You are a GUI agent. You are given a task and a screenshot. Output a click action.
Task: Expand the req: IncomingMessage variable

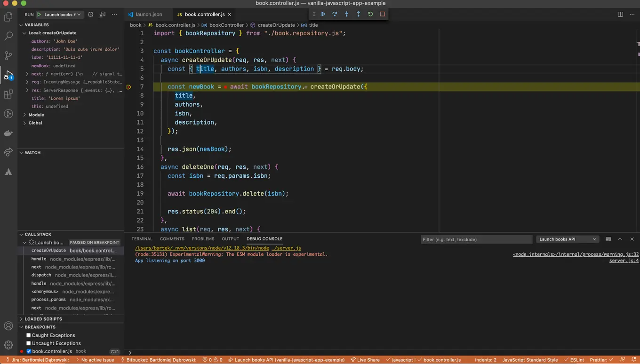tap(28, 82)
